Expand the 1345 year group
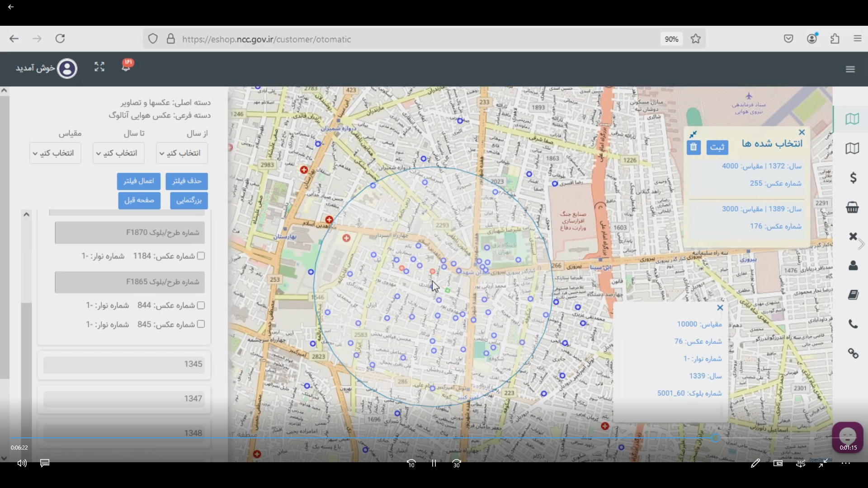The width and height of the screenshot is (868, 488). click(x=123, y=364)
